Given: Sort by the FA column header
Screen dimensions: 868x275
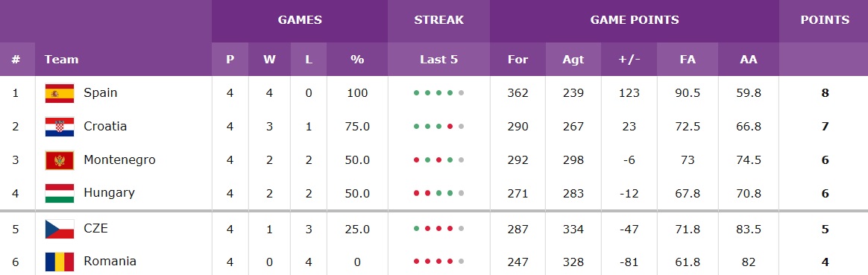Looking at the screenshot, I should point(688,59).
